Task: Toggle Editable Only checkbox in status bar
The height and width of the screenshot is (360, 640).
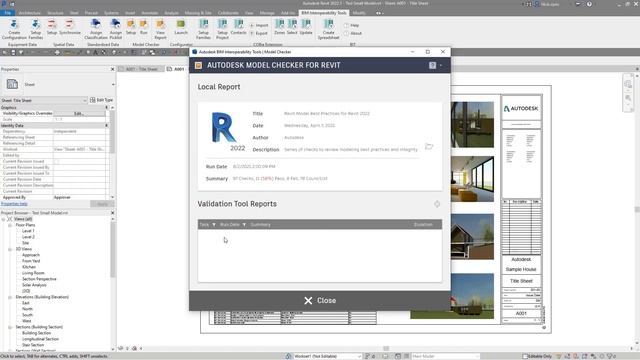Action: pos(525,356)
